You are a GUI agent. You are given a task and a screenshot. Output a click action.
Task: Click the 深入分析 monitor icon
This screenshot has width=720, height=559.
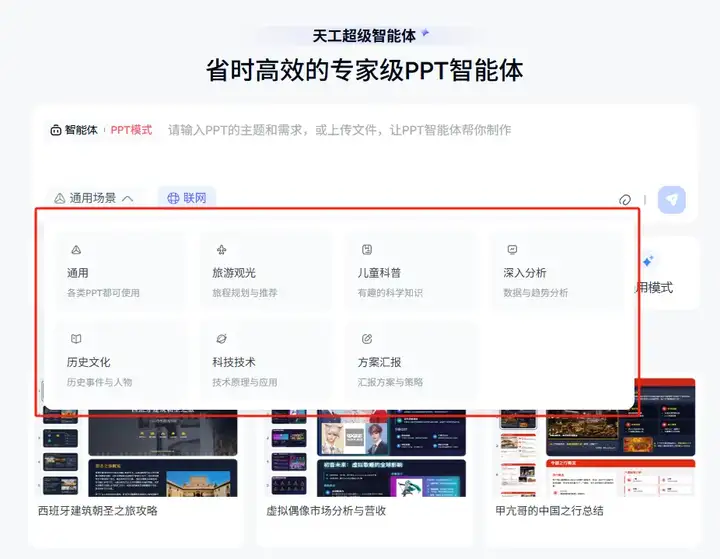[x=512, y=250]
